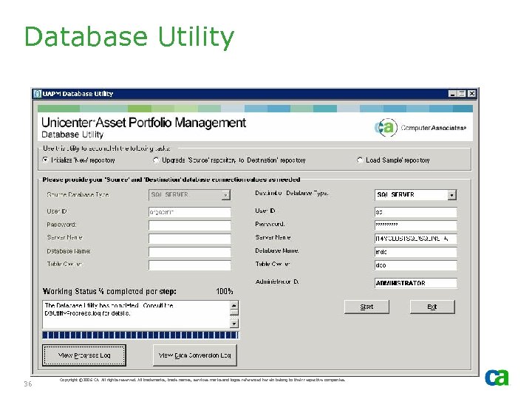Click the Start button
This screenshot has height=399, width=532.
tap(366, 307)
